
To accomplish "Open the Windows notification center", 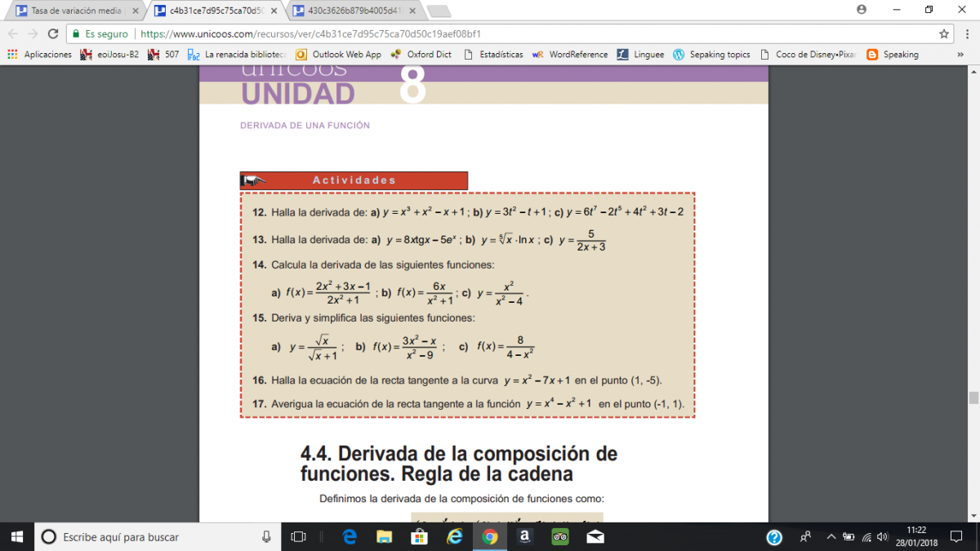I will pos(955,536).
